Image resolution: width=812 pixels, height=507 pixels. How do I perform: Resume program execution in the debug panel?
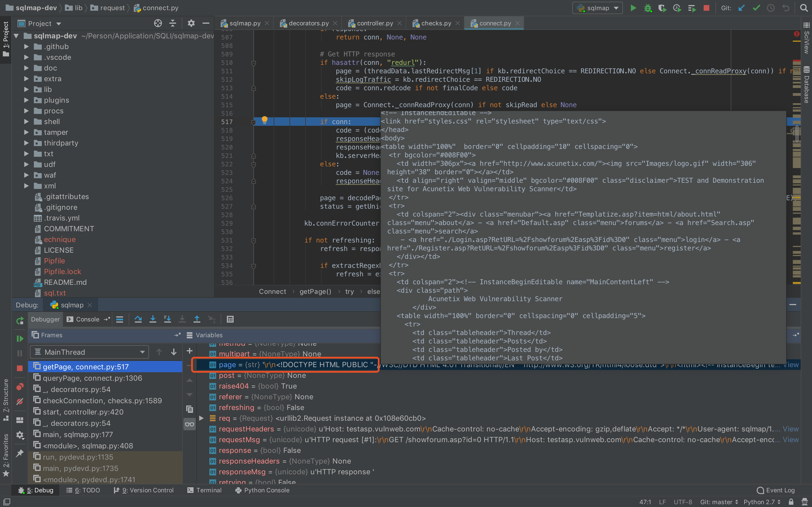[x=20, y=338]
